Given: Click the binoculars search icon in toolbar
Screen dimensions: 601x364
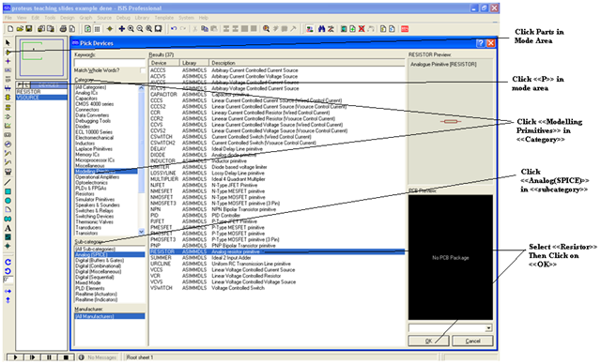Looking at the screenshot, I should click(321, 29).
